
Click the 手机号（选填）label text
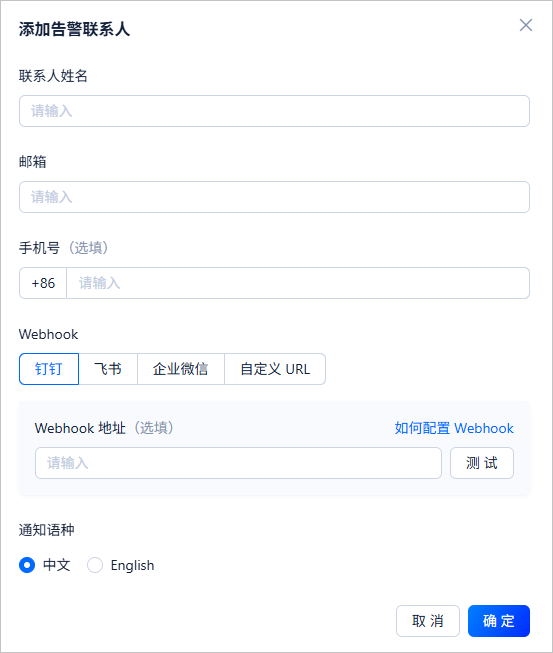click(64, 248)
